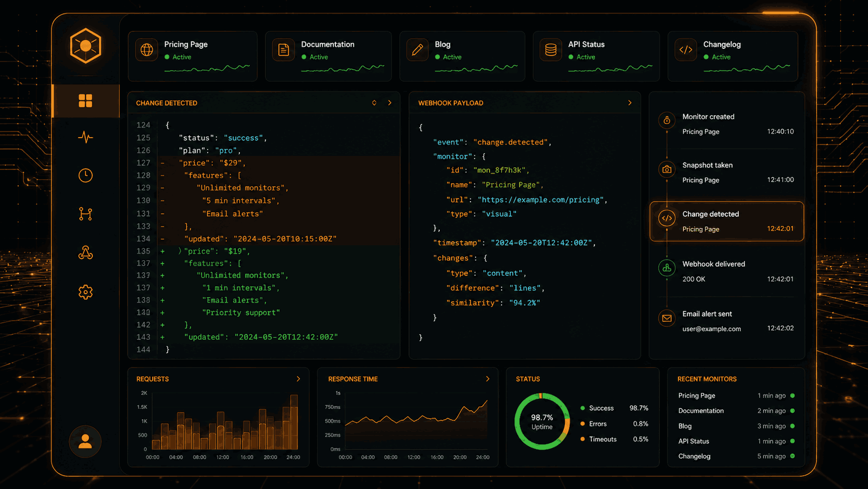Open the history clock icon in sidebar
868x489 pixels.
(x=86, y=176)
